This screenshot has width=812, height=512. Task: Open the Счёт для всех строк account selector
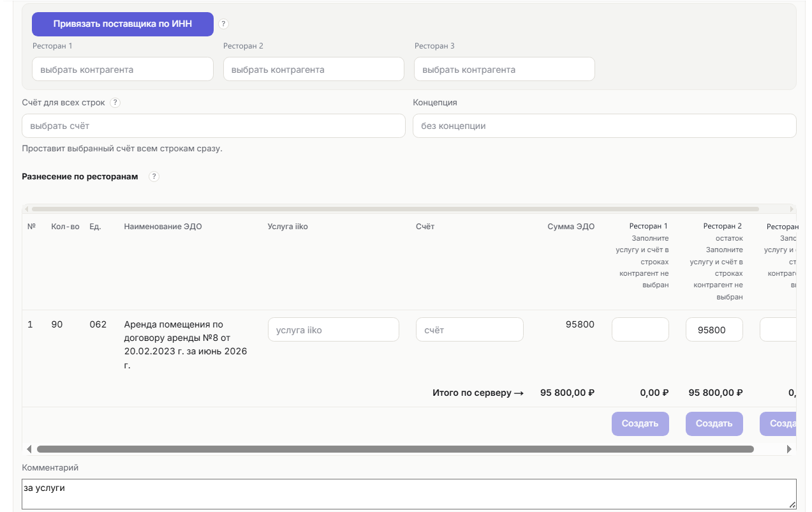pyautogui.click(x=214, y=126)
